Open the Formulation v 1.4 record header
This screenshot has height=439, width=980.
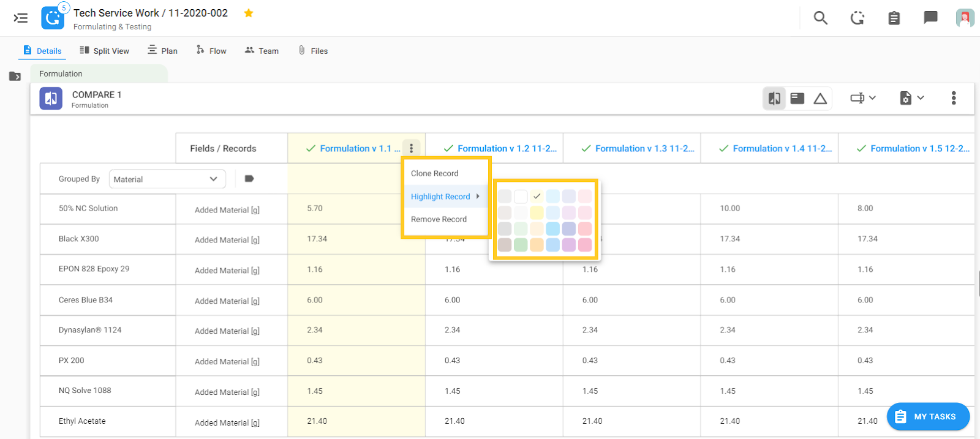click(782, 148)
